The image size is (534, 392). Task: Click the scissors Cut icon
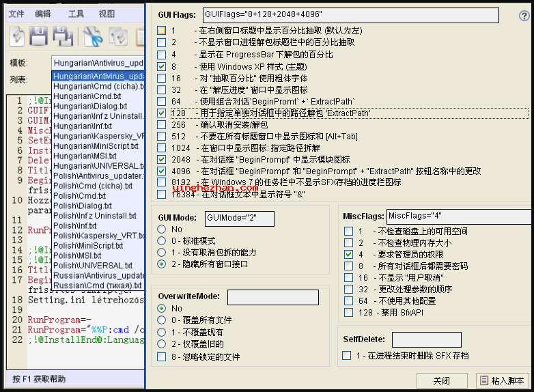click(x=93, y=36)
